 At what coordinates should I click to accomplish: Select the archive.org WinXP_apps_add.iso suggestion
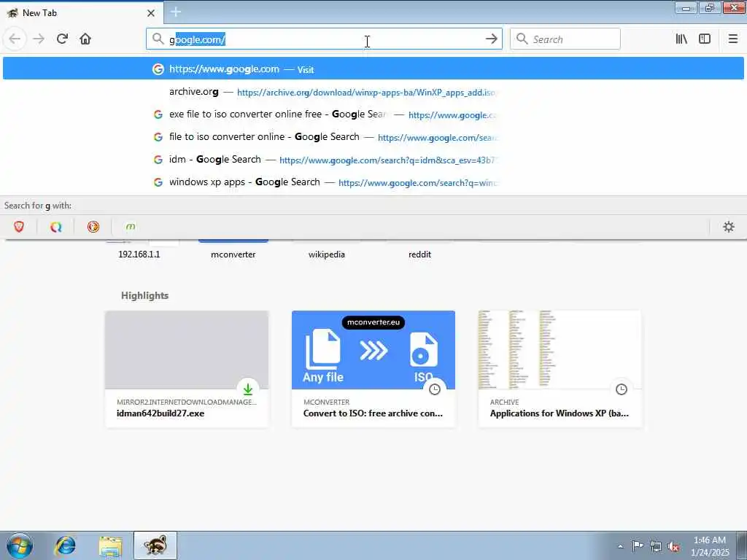pyautogui.click(x=373, y=91)
